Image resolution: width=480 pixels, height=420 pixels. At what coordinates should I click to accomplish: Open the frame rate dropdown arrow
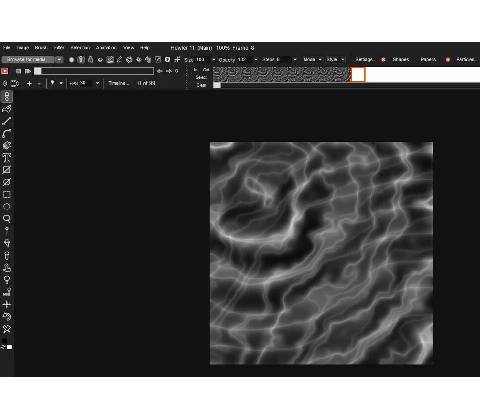point(97,83)
